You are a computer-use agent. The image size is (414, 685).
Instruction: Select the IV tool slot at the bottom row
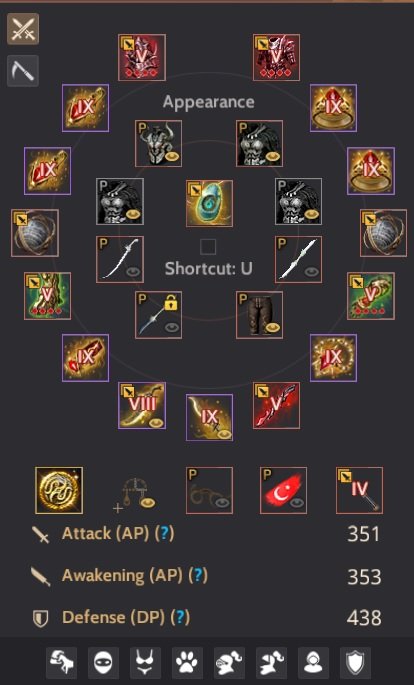[359, 490]
